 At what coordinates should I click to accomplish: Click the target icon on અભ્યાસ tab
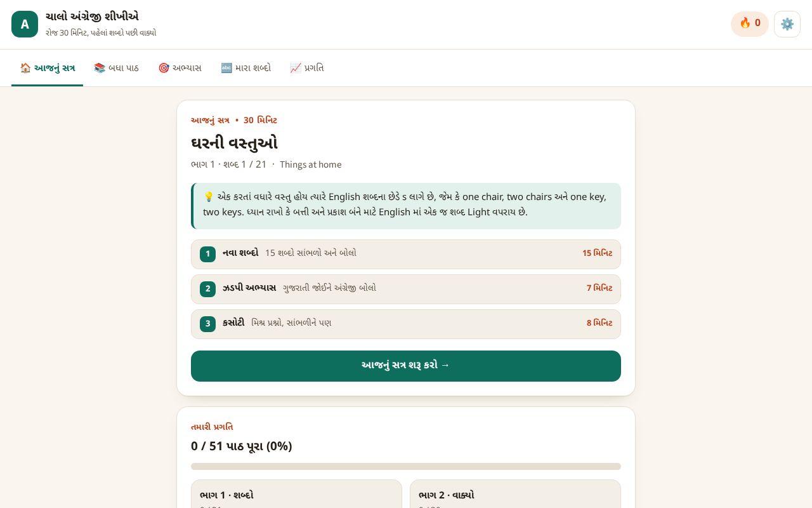click(x=164, y=68)
